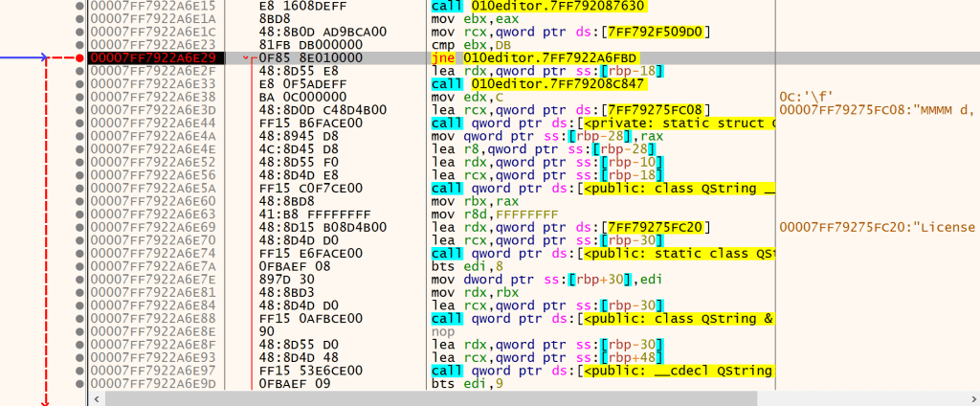Click the mov rdx,rbx instruction
Viewport: 980px width, 406px height.
point(475,293)
